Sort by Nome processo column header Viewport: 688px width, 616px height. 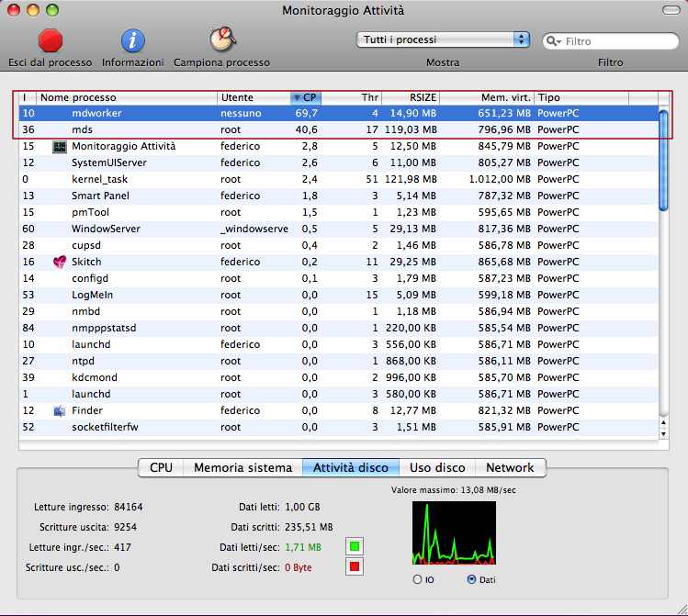coord(127,97)
